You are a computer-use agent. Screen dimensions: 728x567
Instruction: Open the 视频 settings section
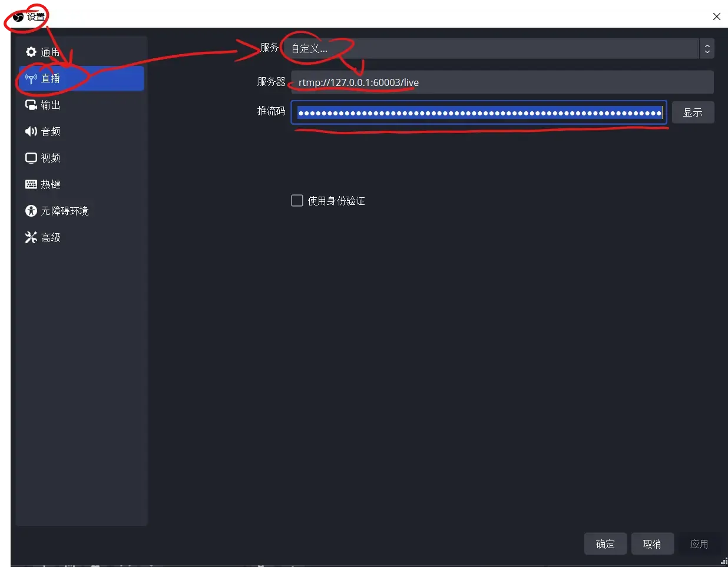point(81,158)
